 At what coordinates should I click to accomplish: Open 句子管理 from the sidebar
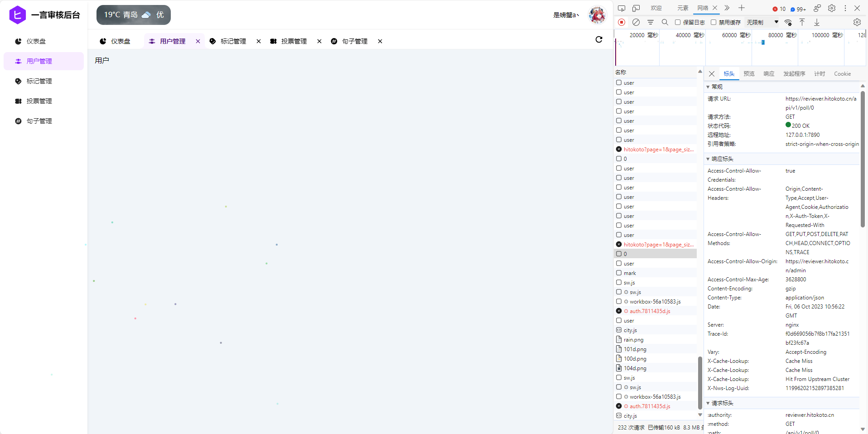coord(39,121)
